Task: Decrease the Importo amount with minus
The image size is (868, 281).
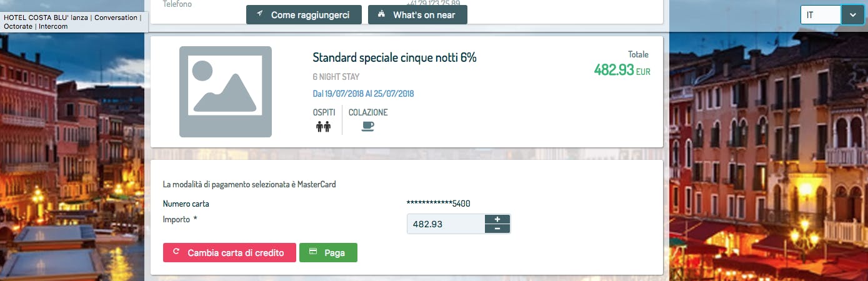Action: (x=497, y=229)
